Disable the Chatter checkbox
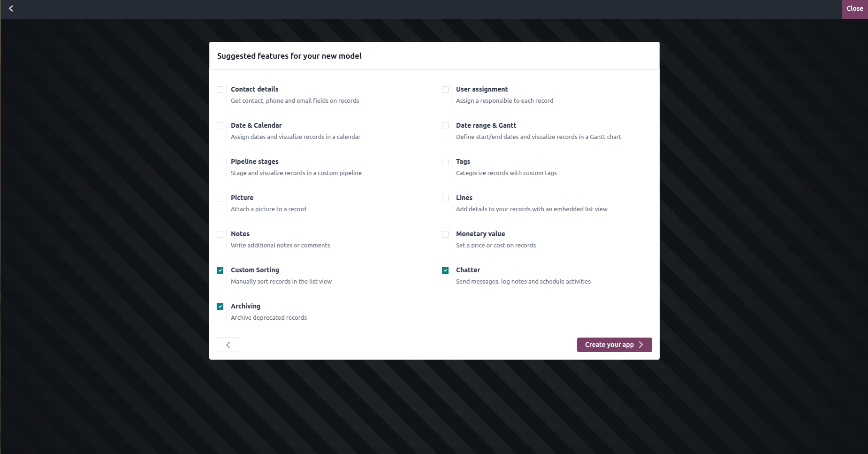Image resolution: width=868 pixels, height=454 pixels. point(445,270)
